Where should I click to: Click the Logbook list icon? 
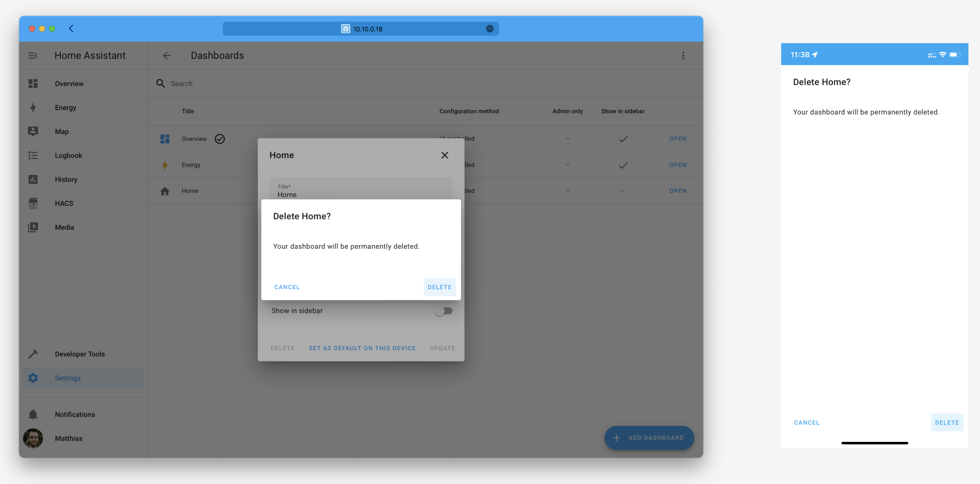[x=33, y=155]
